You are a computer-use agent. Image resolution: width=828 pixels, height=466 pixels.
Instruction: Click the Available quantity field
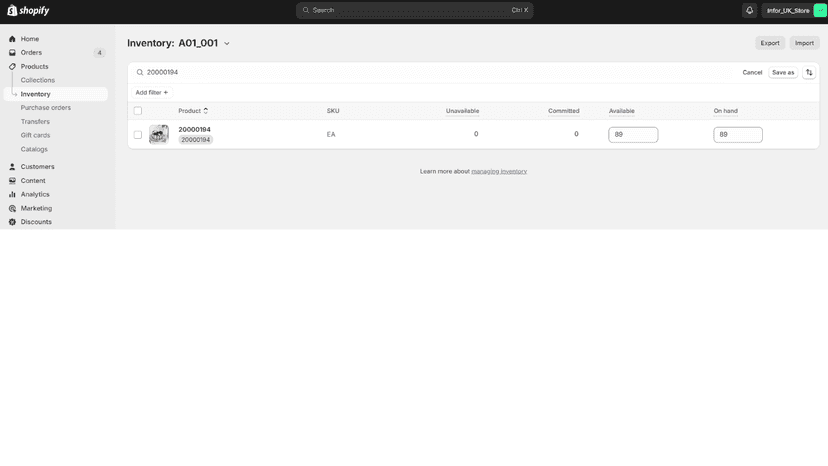pos(633,135)
